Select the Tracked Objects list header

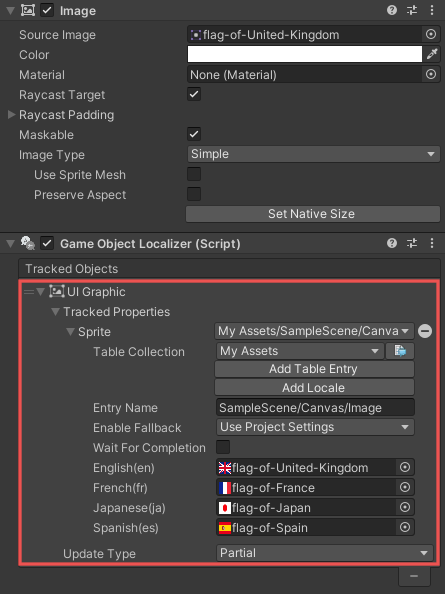click(229, 269)
